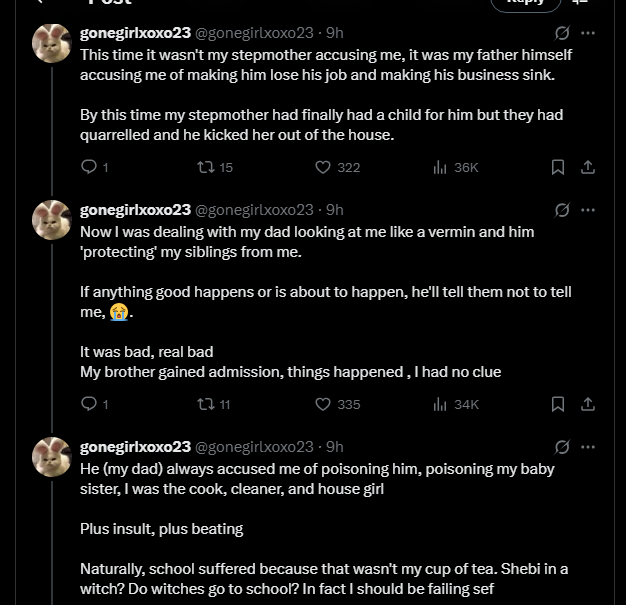Open the profile avatar on the 'vermin' post
The height and width of the screenshot is (605, 626).
[x=51, y=220]
